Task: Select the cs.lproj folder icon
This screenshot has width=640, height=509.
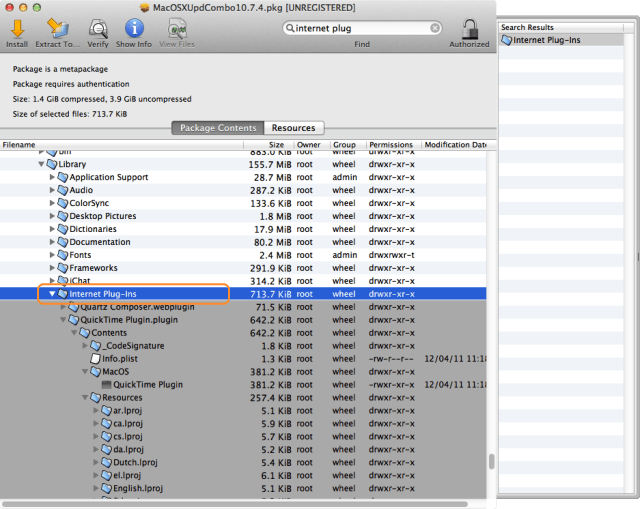Action: pyautogui.click(x=106, y=436)
